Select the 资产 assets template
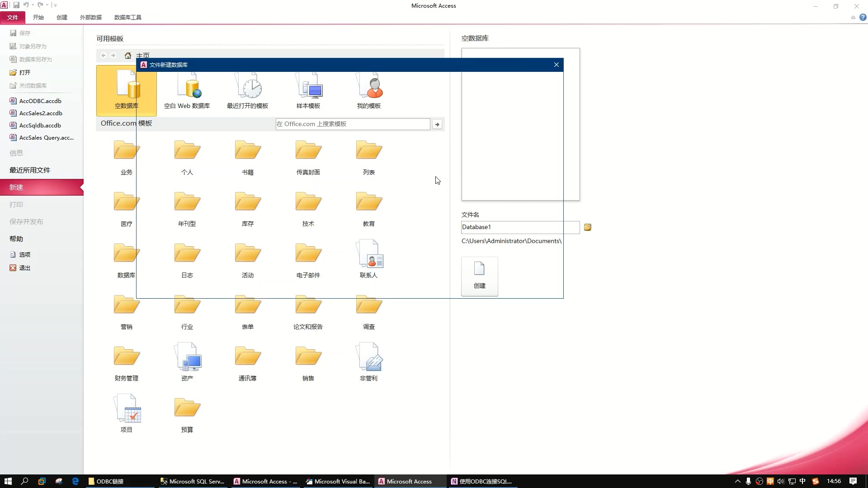This screenshot has height=488, width=868. tap(187, 362)
